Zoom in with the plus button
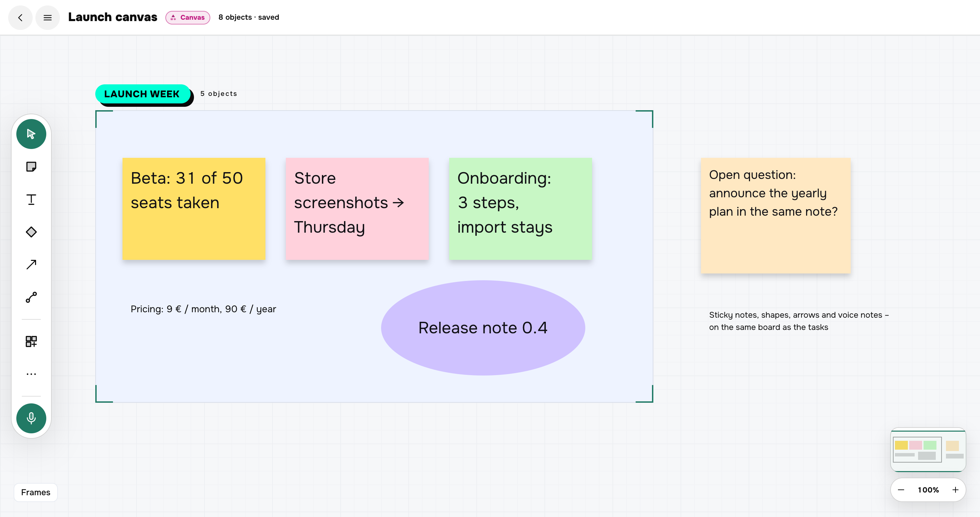The image size is (980, 517). [x=955, y=490]
